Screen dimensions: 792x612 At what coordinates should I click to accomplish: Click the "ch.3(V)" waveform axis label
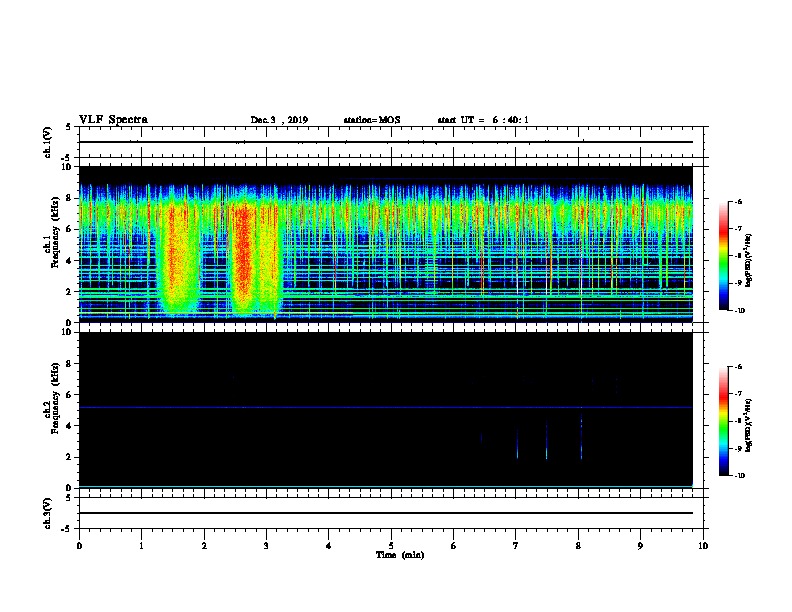[48, 513]
